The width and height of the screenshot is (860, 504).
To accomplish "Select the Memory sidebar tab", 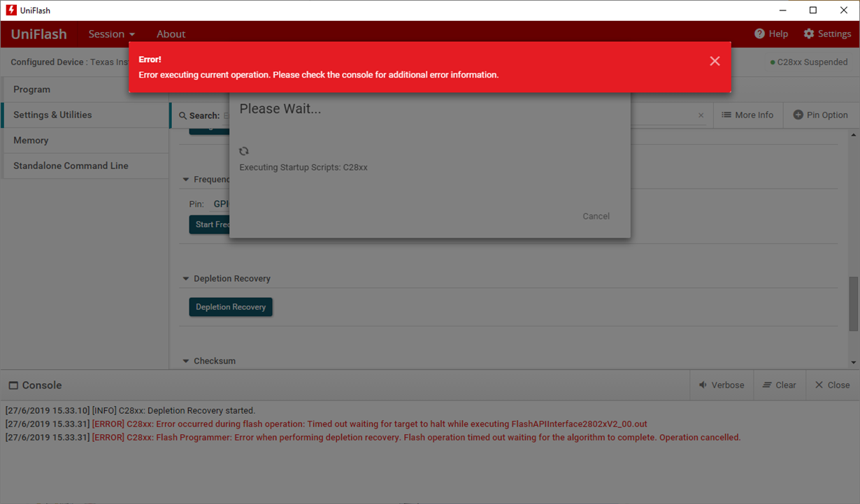I will pyautogui.click(x=85, y=141).
